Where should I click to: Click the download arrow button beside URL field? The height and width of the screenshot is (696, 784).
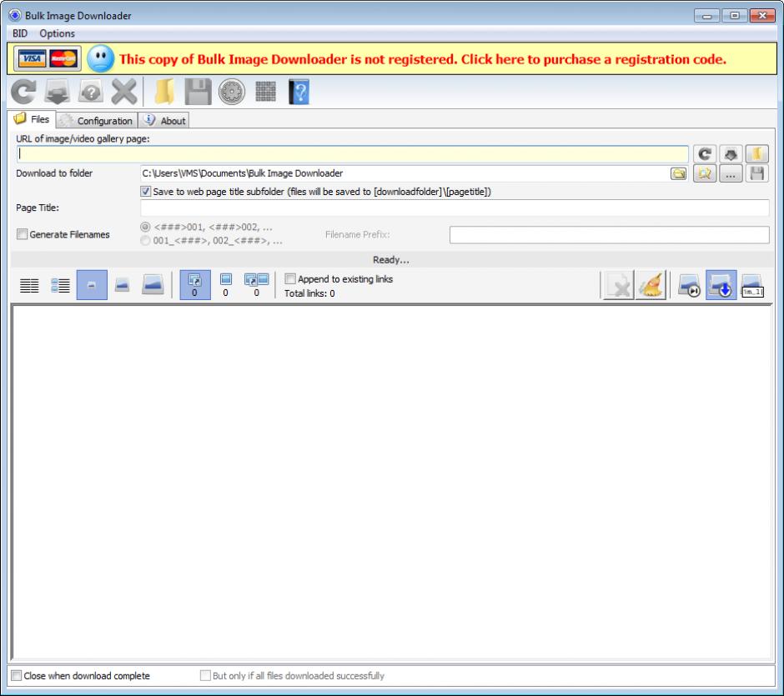(x=731, y=154)
